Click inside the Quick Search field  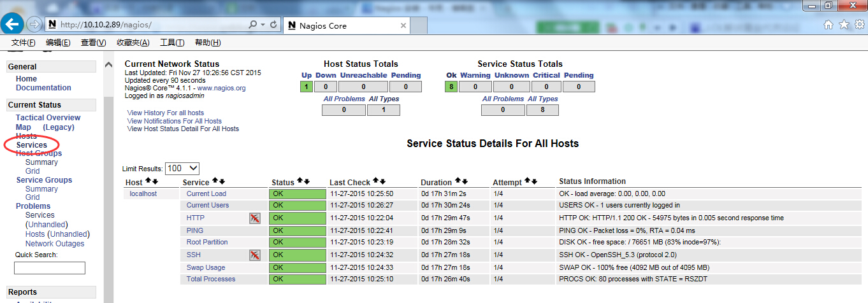(50, 268)
